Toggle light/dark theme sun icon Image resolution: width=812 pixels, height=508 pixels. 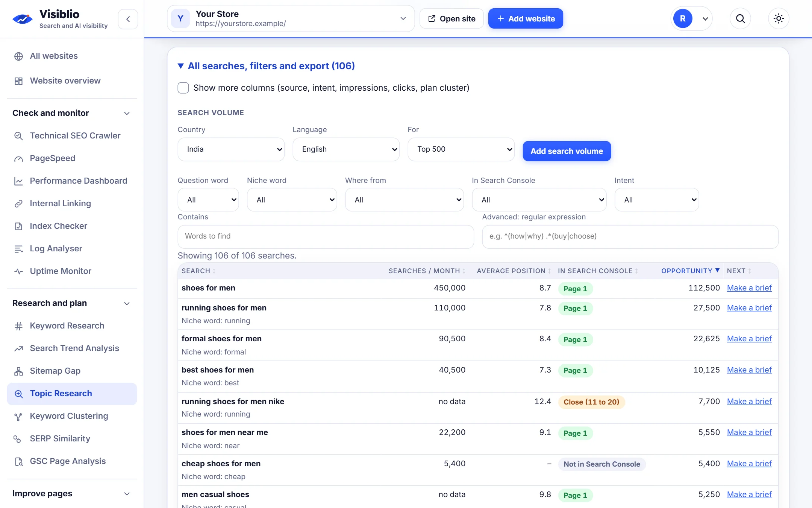click(x=779, y=18)
